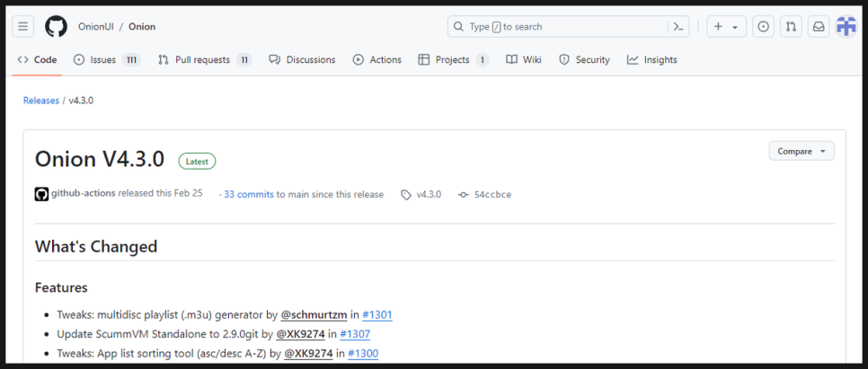Screen dimensions: 868x369
Task: Open the @schmurtzm user mention
Action: (314, 315)
